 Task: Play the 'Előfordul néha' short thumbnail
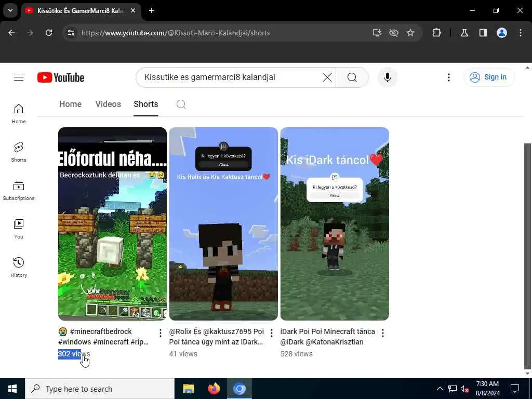pyautogui.click(x=112, y=223)
